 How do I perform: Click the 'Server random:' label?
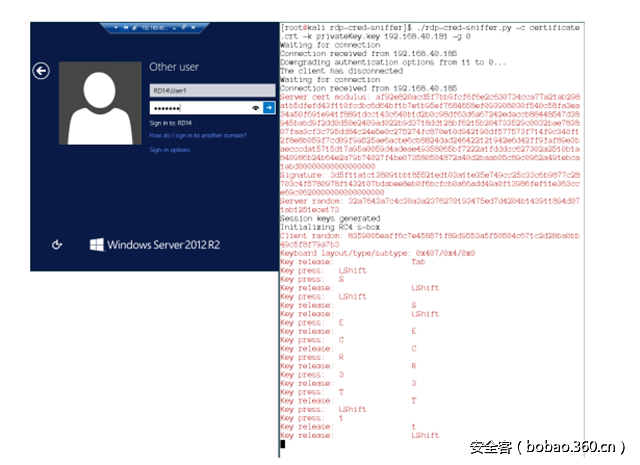(310, 201)
